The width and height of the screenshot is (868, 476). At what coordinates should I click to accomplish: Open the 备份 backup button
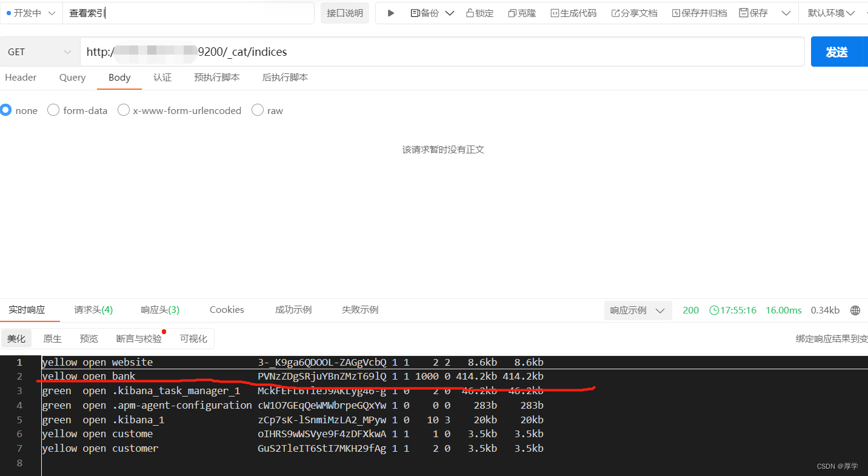pyautogui.click(x=425, y=13)
